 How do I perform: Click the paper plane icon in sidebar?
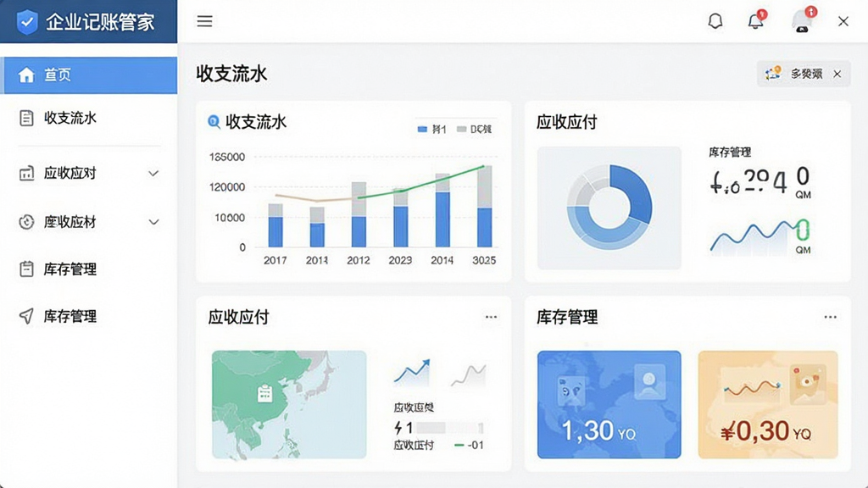(x=26, y=316)
